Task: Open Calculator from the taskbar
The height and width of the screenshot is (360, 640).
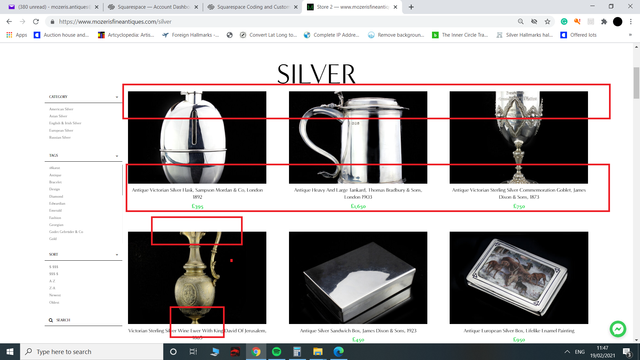Action: pos(297,351)
